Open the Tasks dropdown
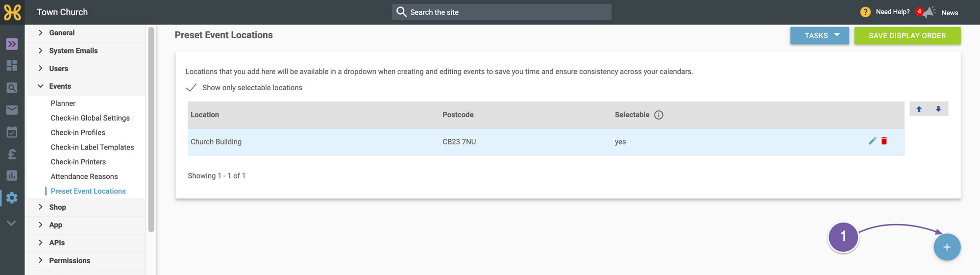 819,36
